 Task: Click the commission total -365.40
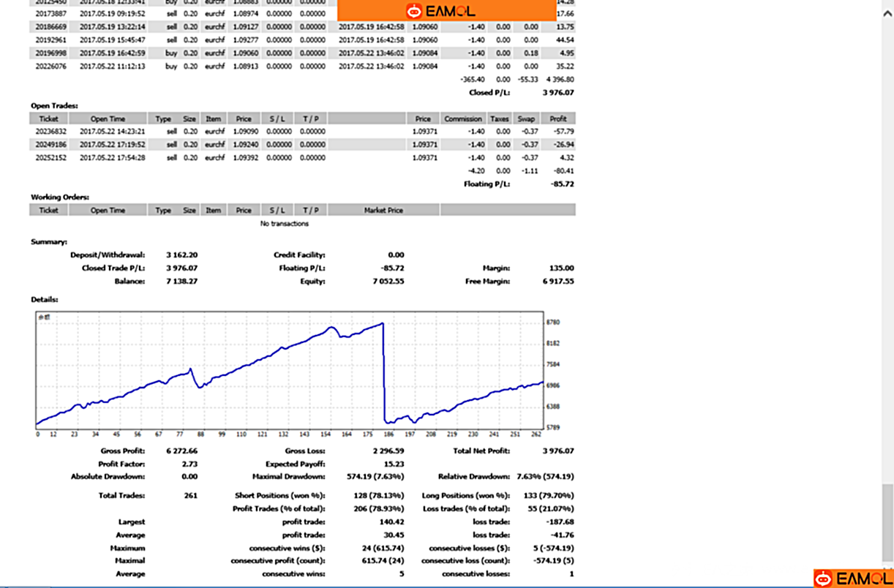coord(473,79)
